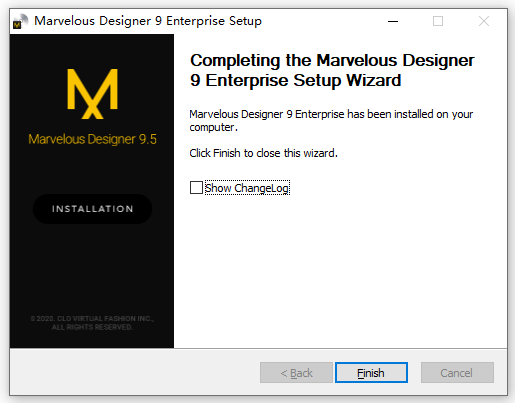The height and width of the screenshot is (403, 515).
Task: Click the INSTALLATION badge on the sidebar
Action: (92, 209)
